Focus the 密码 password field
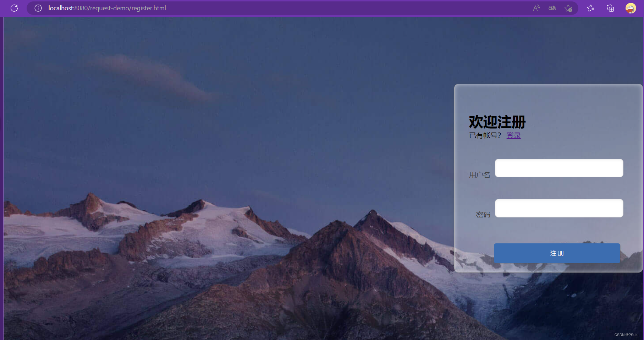The height and width of the screenshot is (340, 644). 559,208
